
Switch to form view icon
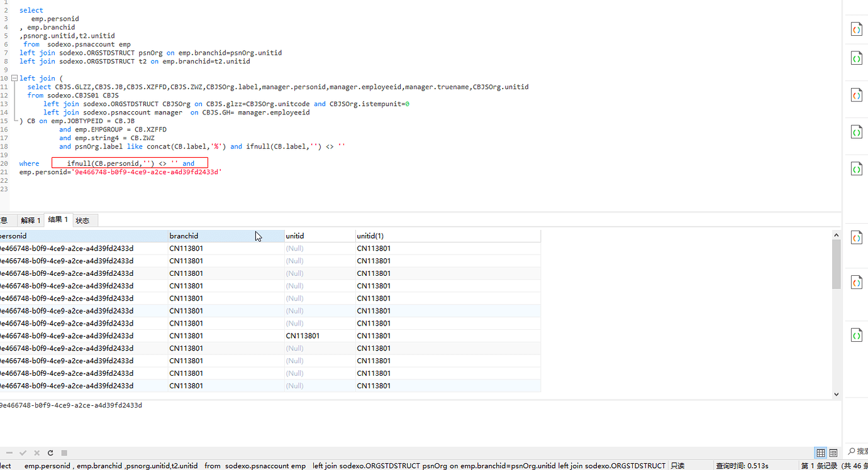(833, 452)
